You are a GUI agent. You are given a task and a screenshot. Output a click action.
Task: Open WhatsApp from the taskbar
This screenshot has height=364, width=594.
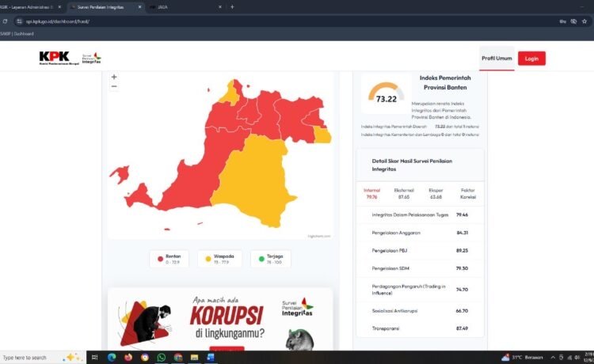(162, 358)
